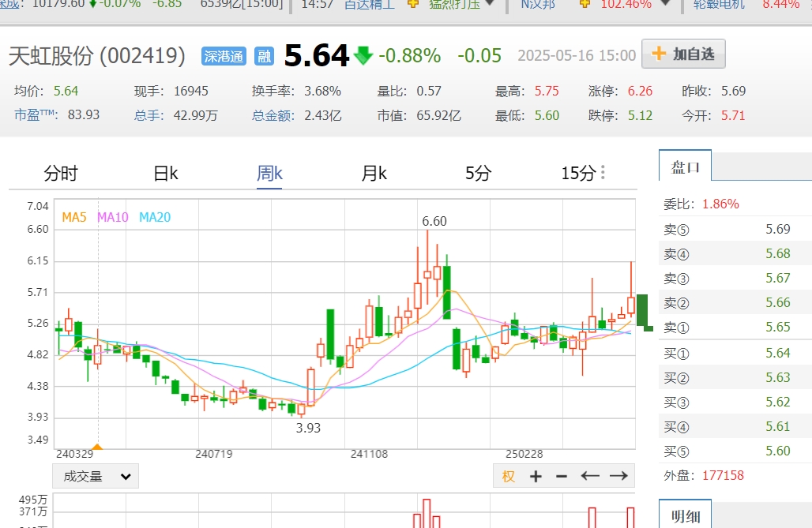Switch to the 分时 chart tab
Image resolution: width=812 pixels, height=528 pixels.
point(61,173)
